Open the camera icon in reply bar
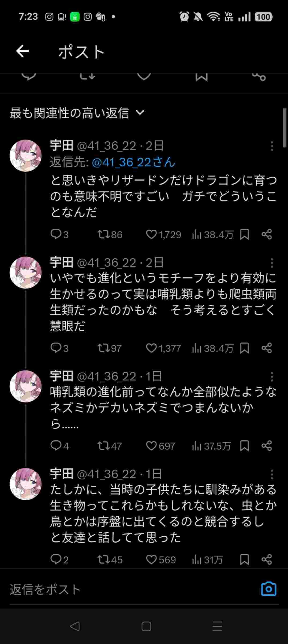This screenshot has width=288, height=644. (x=268, y=589)
